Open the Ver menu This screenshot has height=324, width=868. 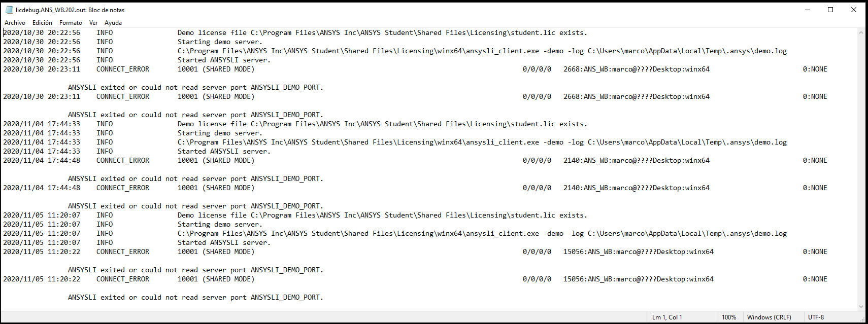coord(93,23)
